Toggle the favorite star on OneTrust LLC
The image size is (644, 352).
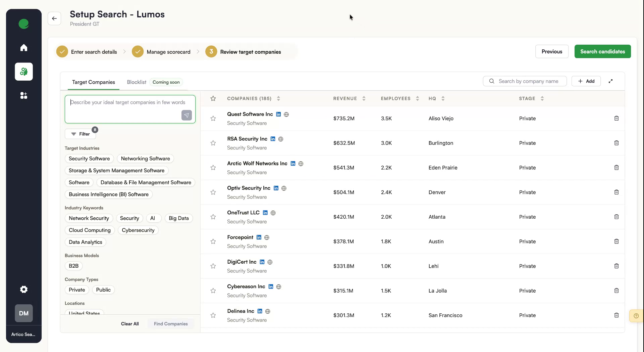213,217
